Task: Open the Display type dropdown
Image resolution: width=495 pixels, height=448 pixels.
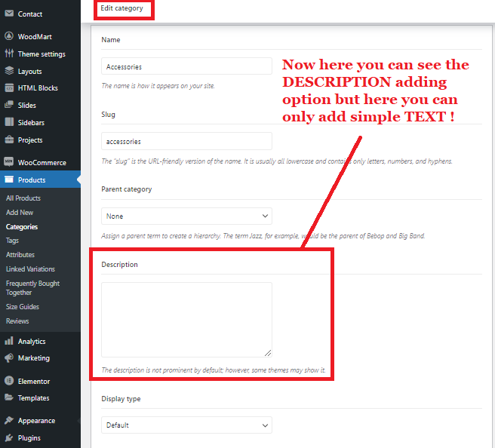Action: (x=186, y=425)
